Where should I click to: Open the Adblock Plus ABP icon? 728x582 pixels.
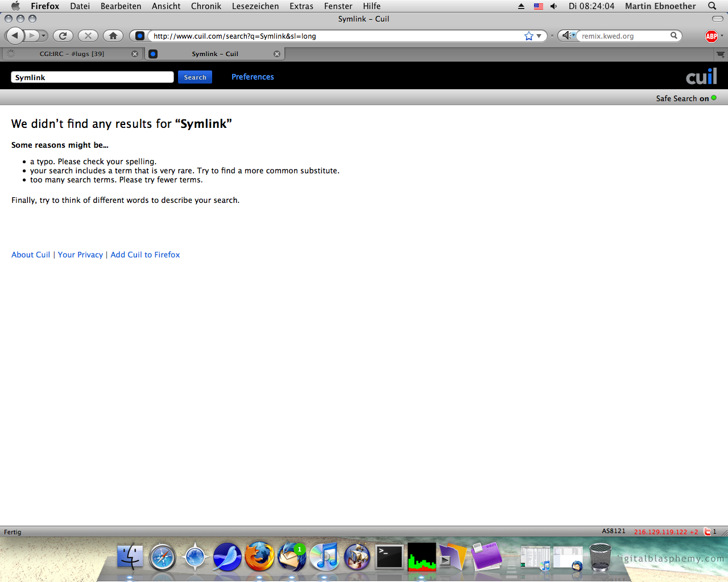point(711,36)
